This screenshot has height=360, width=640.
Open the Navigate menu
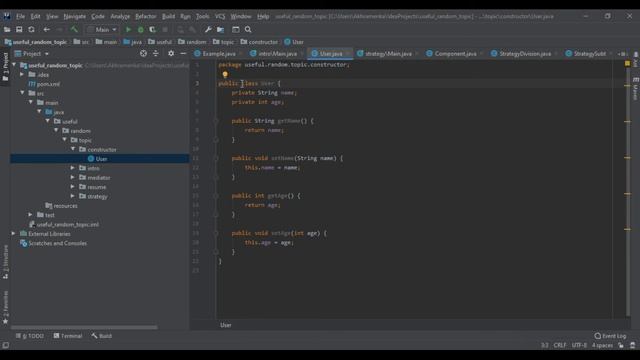pyautogui.click(x=75, y=16)
